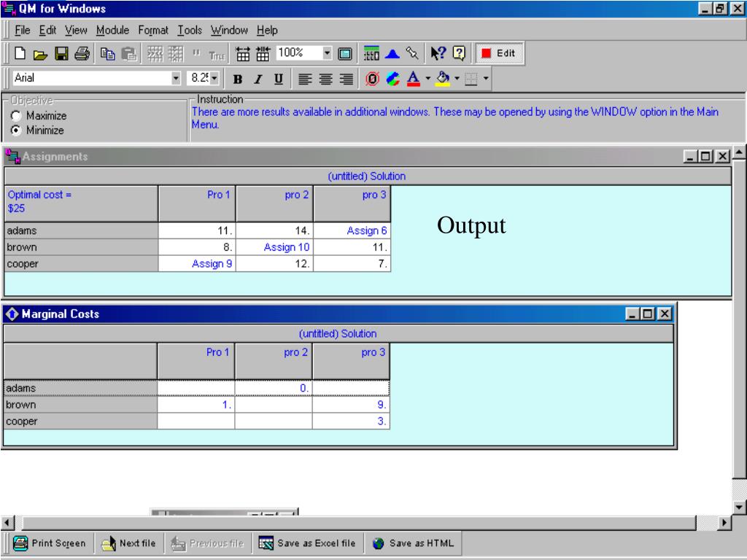747x560 pixels.
Task: Open the Format menu
Action: (x=153, y=31)
